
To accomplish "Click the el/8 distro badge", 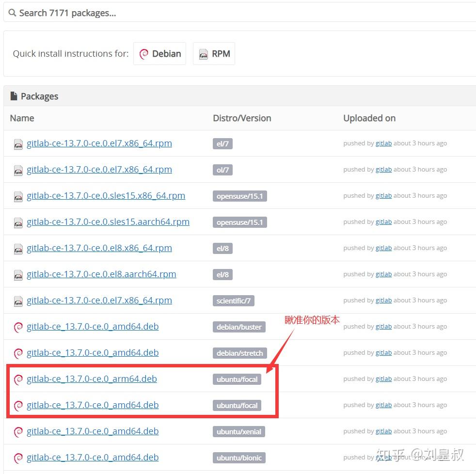I will [x=222, y=248].
